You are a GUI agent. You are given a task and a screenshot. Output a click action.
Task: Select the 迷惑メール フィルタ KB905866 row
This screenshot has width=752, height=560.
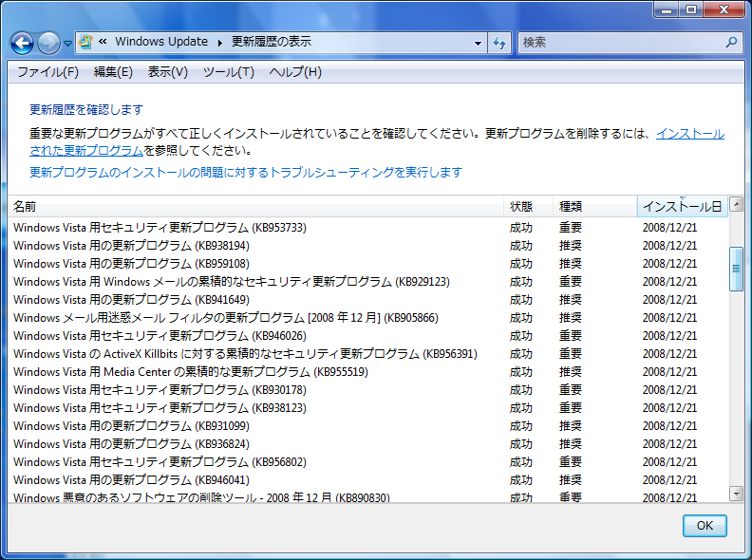[x=367, y=318]
